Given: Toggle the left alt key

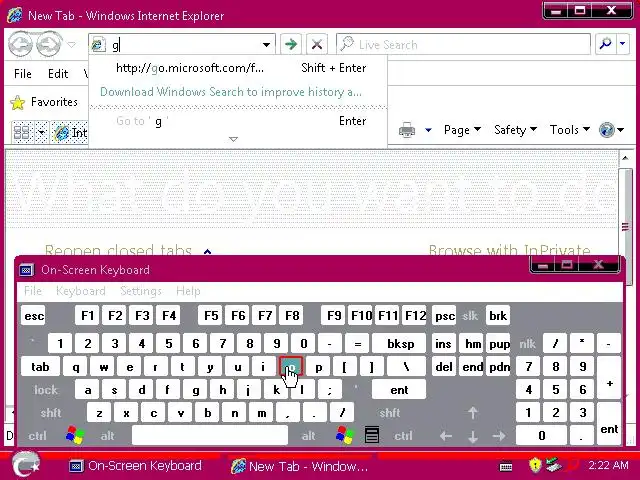Looking at the screenshot, I should [107, 436].
